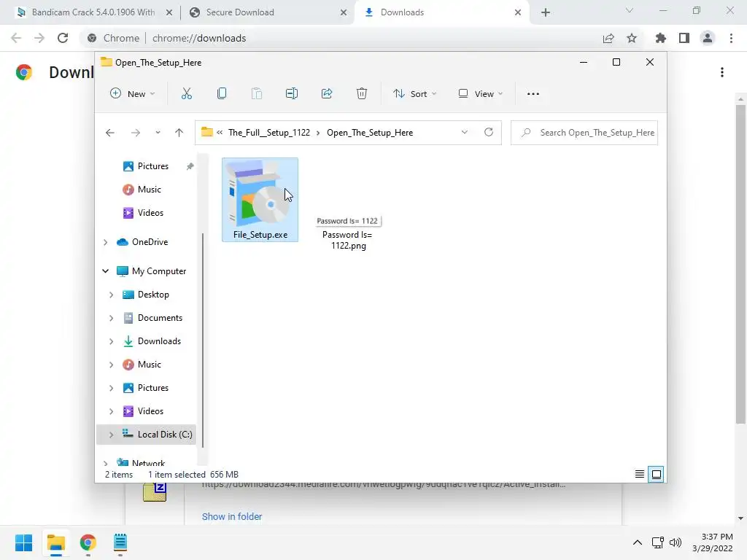Expand the Desktop tree node
The height and width of the screenshot is (560, 747).
pos(111,295)
